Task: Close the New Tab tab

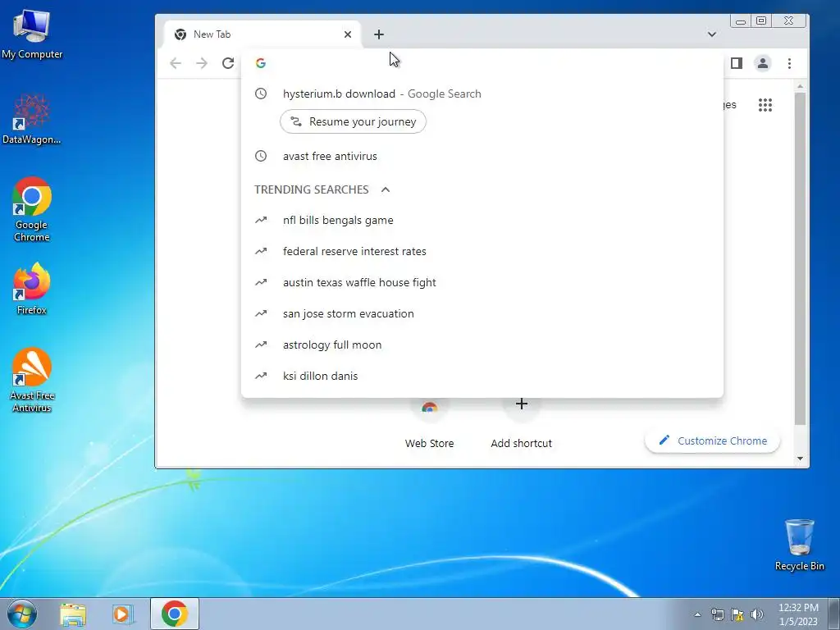Action: [x=348, y=34]
